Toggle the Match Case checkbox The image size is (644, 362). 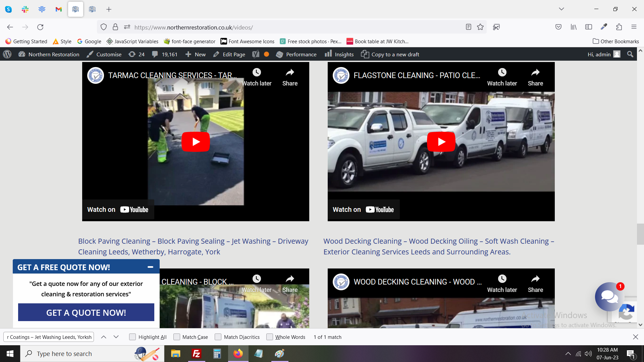(177, 337)
